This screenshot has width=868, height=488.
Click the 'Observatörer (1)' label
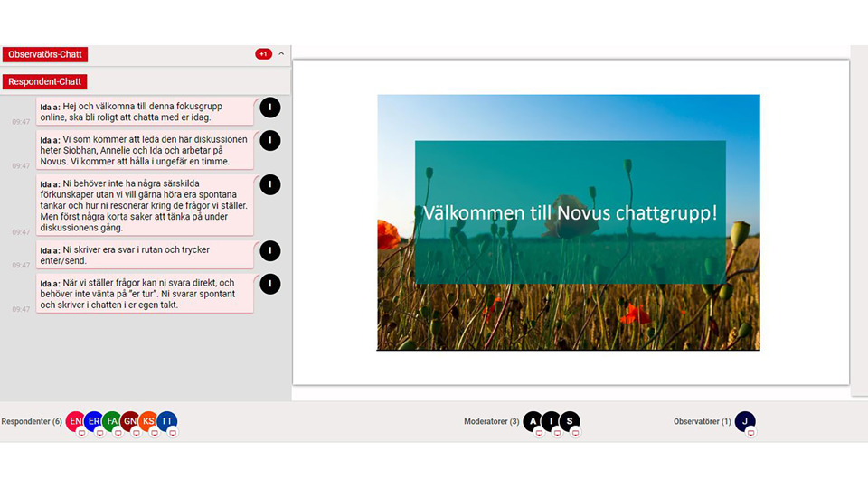point(702,422)
